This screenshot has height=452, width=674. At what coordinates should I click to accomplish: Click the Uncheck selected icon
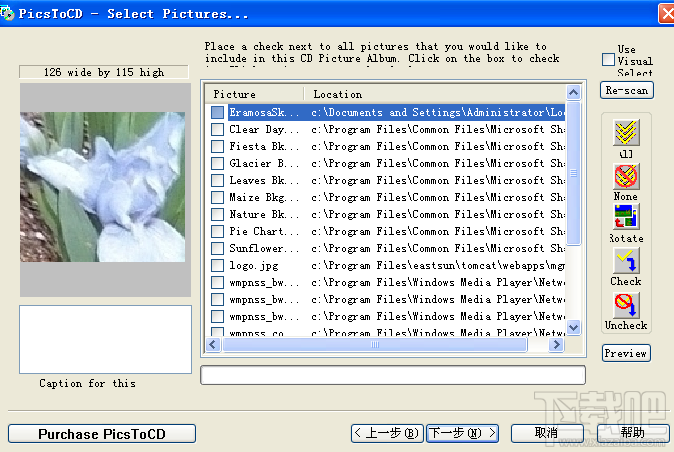pyautogui.click(x=626, y=305)
